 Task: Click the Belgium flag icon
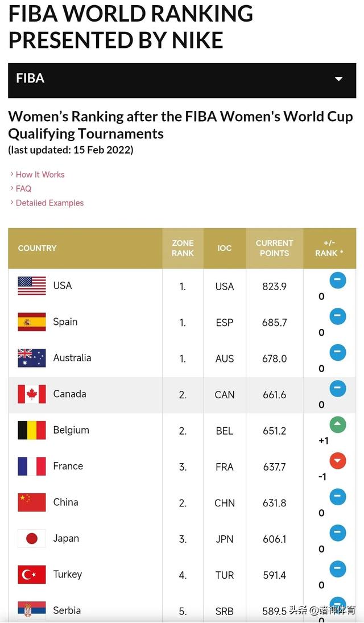tap(32, 430)
